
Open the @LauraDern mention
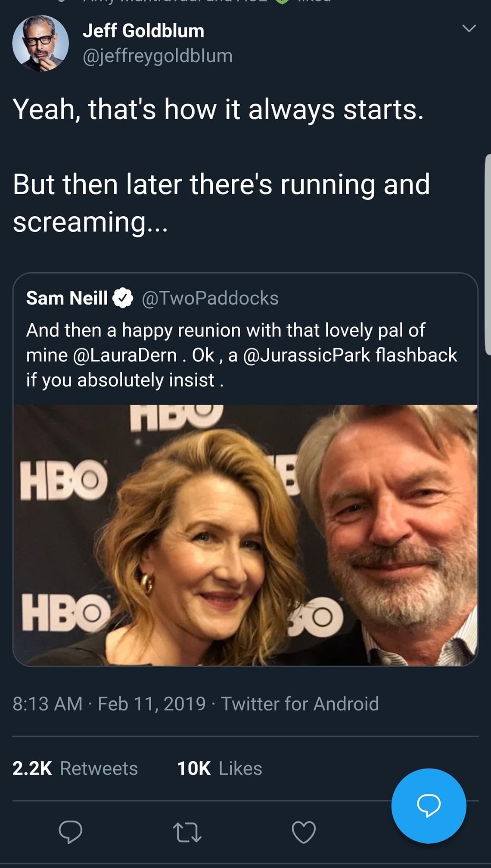125,355
